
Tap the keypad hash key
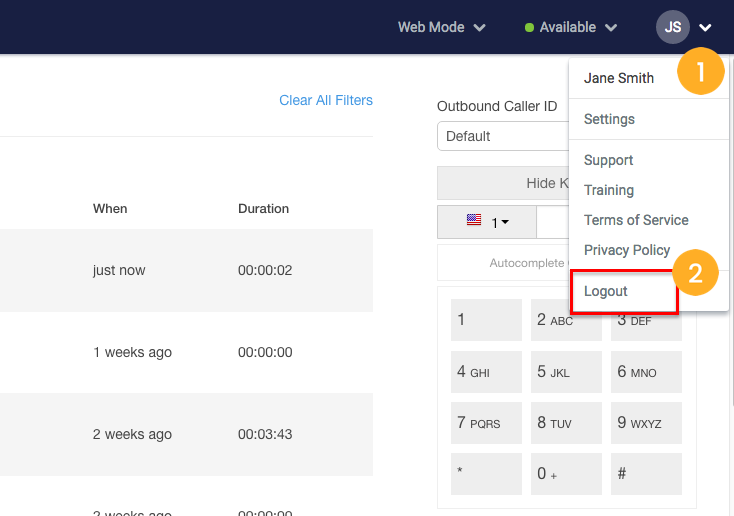(646, 474)
